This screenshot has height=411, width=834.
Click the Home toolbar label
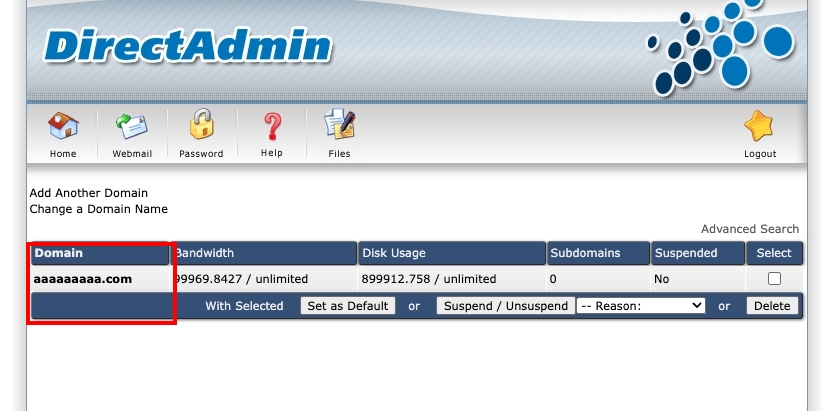click(x=63, y=154)
